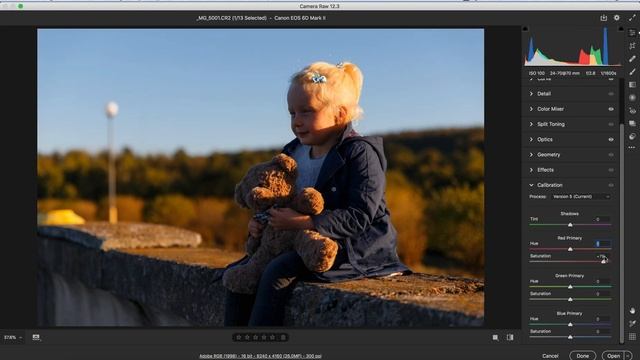Select the Radial Filter tool

[x=632, y=98]
